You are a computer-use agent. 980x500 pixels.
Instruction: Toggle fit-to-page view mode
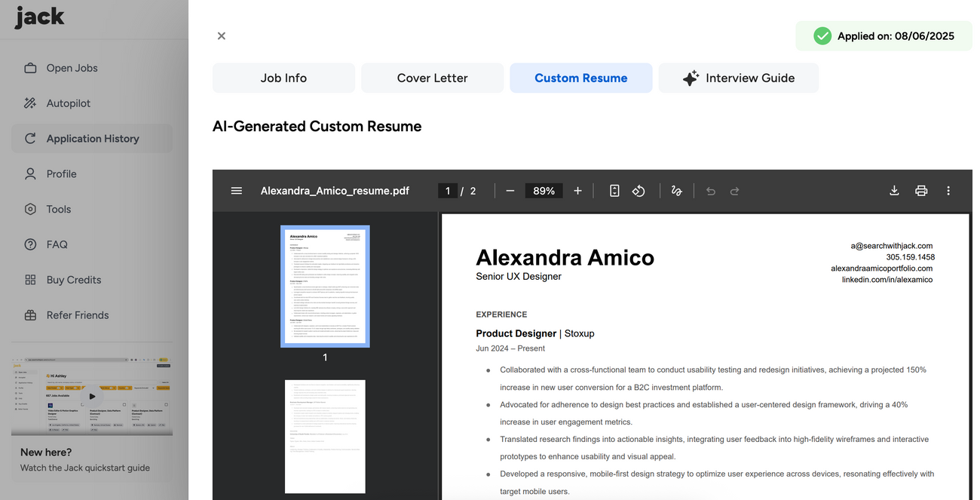(x=614, y=191)
